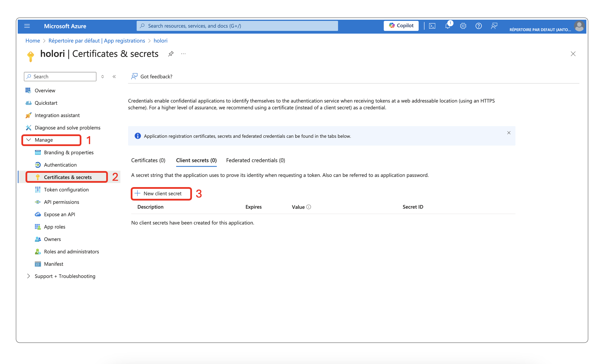
Task: Go to Home via breadcrumb
Action: (33, 41)
